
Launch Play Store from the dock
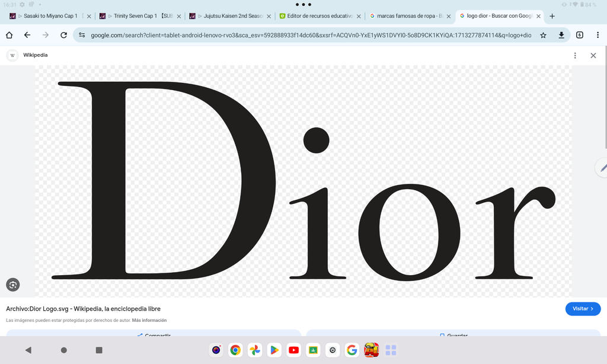pos(274,350)
